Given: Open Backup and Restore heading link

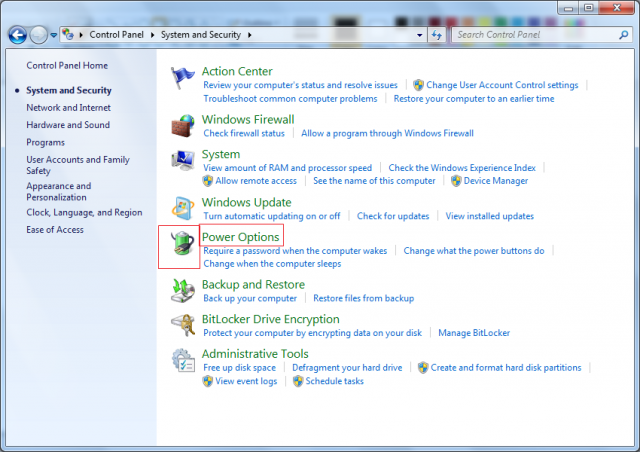Looking at the screenshot, I should coord(253,284).
